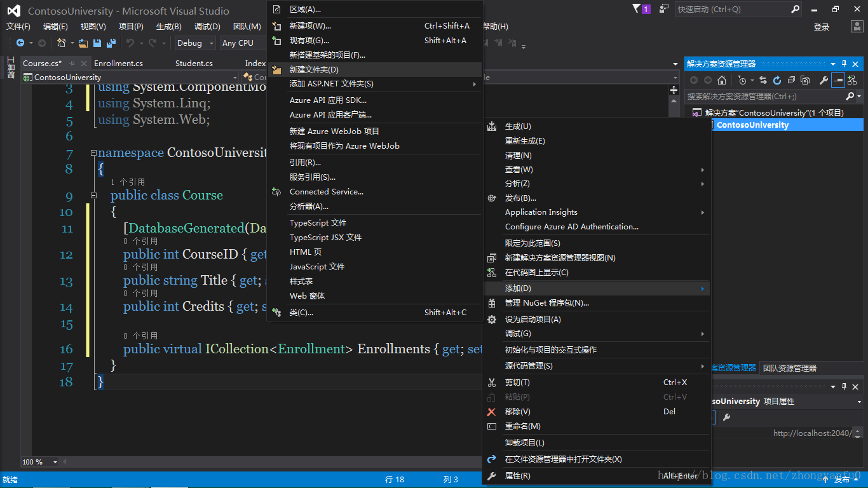Image resolution: width=868 pixels, height=488 pixels.
Task: Click the Properties panel wrench icon
Action: pyautogui.click(x=726, y=417)
